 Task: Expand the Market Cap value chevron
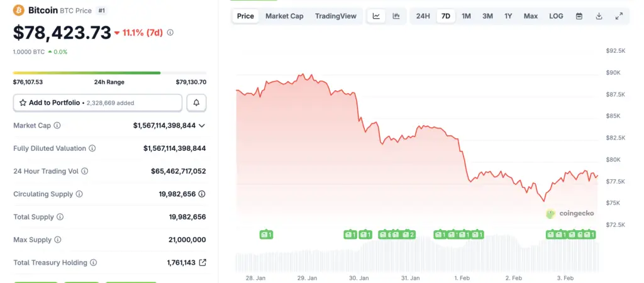(x=202, y=126)
